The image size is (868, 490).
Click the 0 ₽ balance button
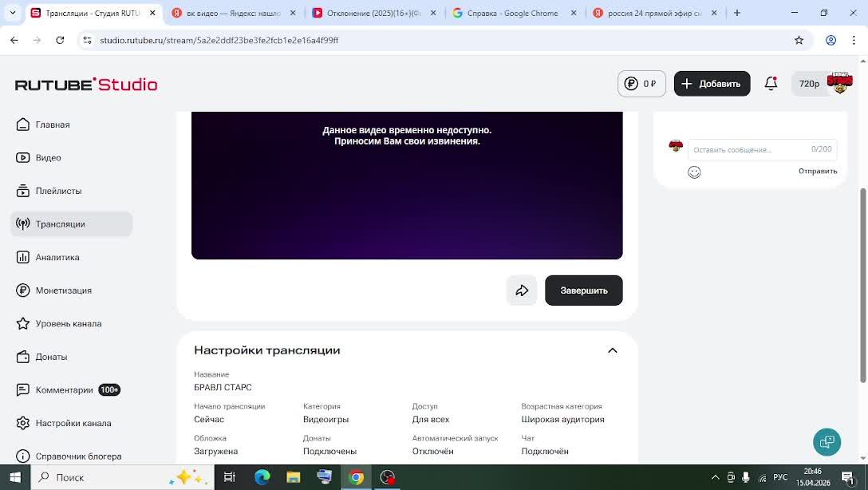(641, 84)
